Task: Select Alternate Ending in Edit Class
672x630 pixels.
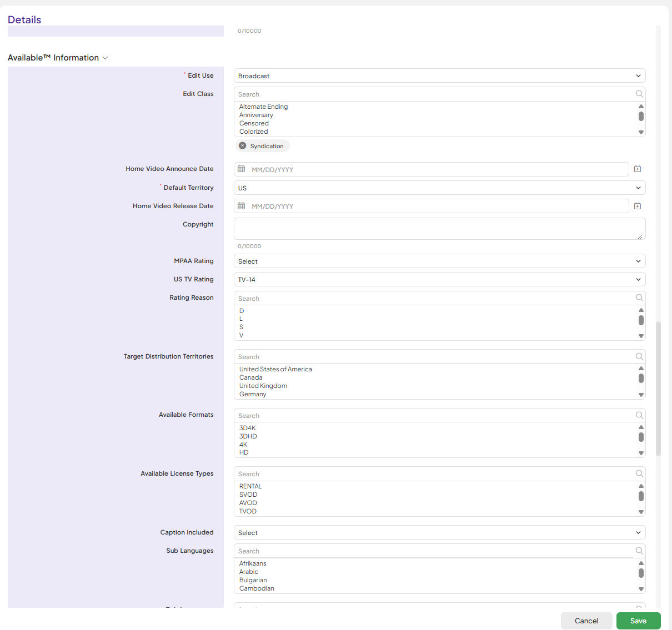Action: pos(263,107)
